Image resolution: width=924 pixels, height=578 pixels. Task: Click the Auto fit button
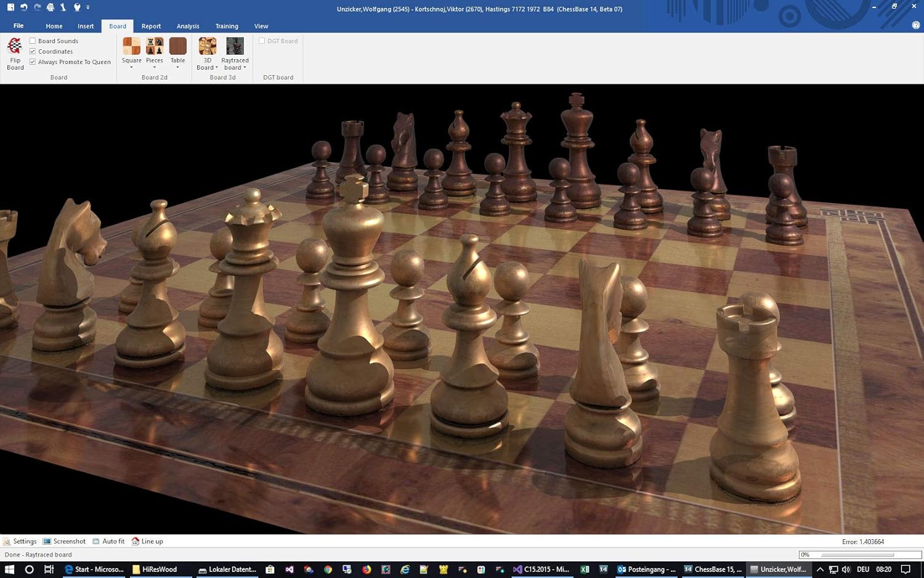point(108,541)
